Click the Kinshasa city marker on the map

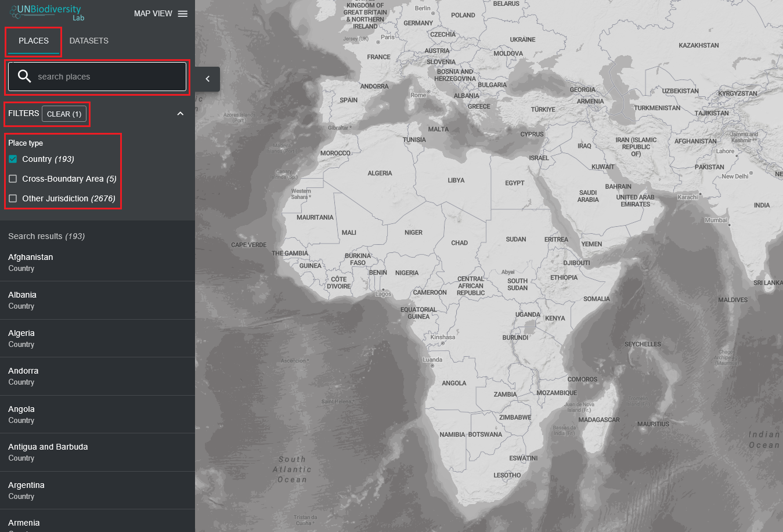(443, 343)
